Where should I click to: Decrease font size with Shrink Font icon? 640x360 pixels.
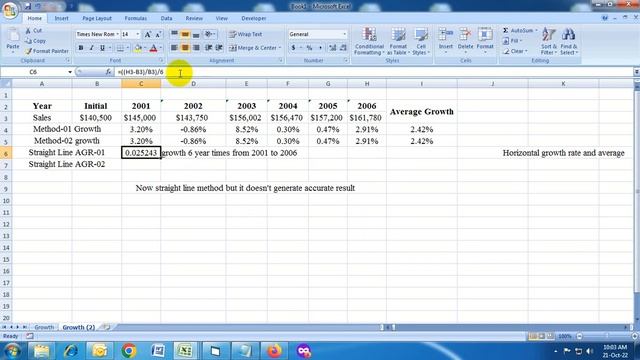click(x=158, y=35)
